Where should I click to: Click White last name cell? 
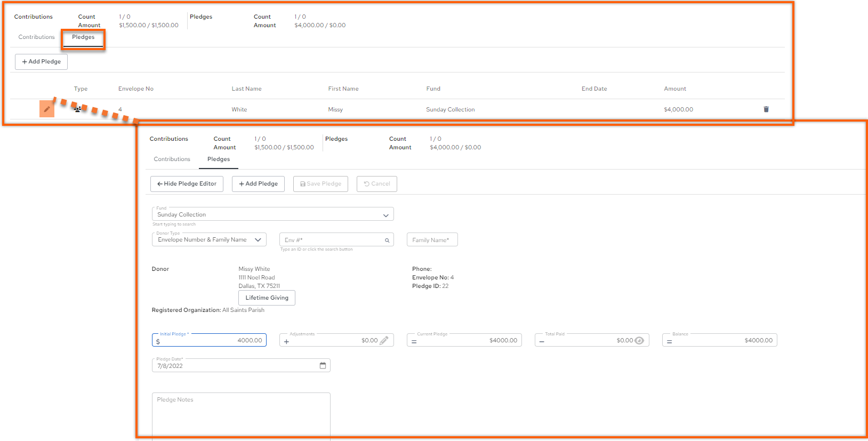[239, 109]
